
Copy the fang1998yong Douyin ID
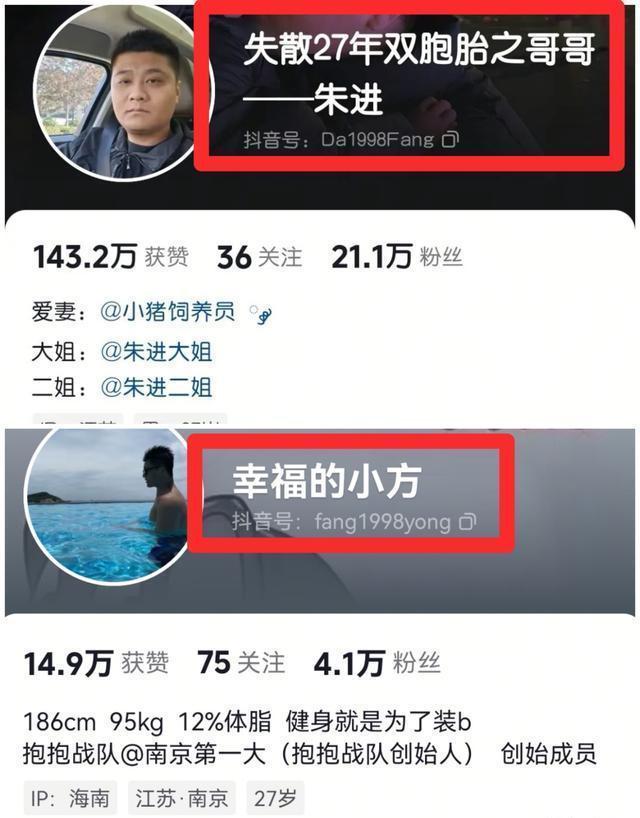click(x=467, y=522)
